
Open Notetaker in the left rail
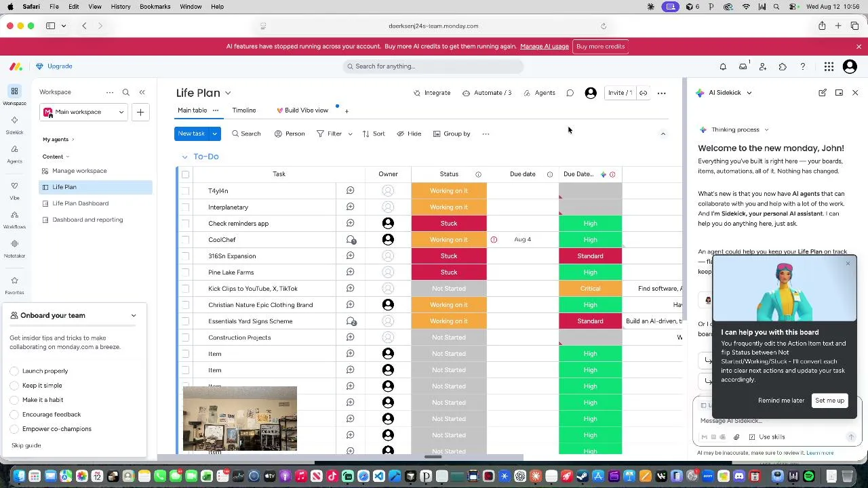coord(14,248)
